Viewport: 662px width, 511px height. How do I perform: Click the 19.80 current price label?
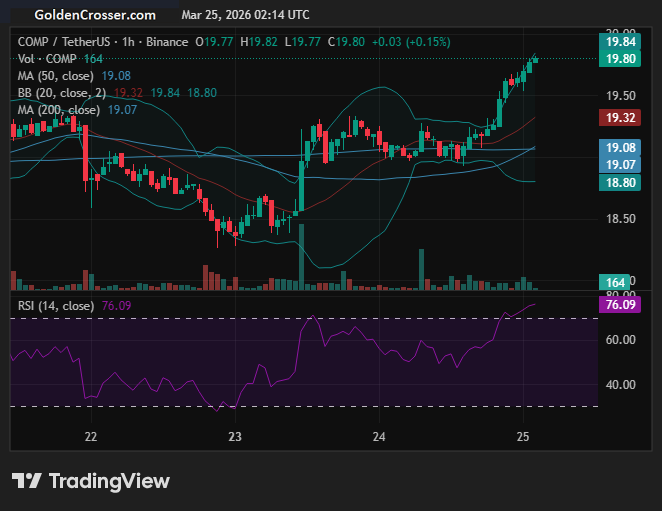[620, 59]
